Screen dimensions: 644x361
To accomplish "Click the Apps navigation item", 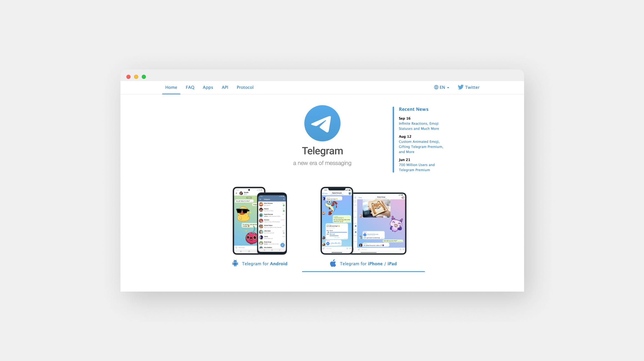I will [x=208, y=87].
